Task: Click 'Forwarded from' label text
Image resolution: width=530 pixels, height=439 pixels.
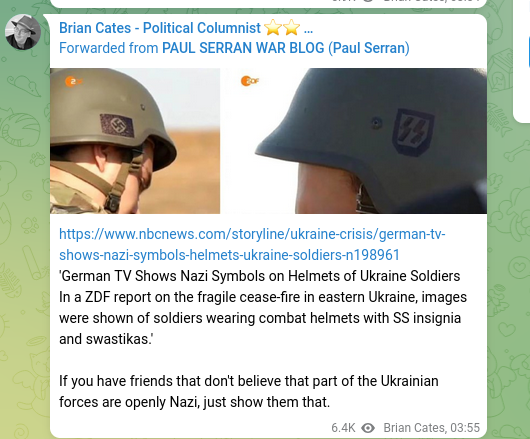Action: pyautogui.click(x=109, y=48)
